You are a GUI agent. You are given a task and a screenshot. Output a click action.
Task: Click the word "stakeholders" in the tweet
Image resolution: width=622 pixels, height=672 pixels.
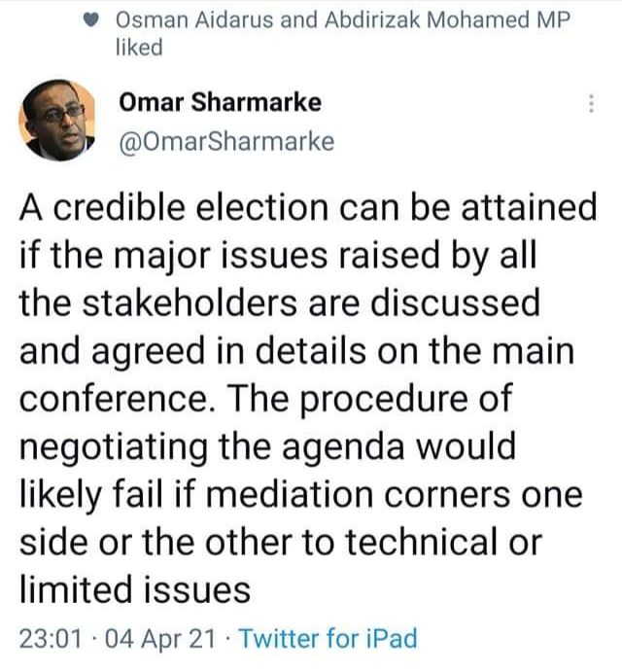(190, 302)
